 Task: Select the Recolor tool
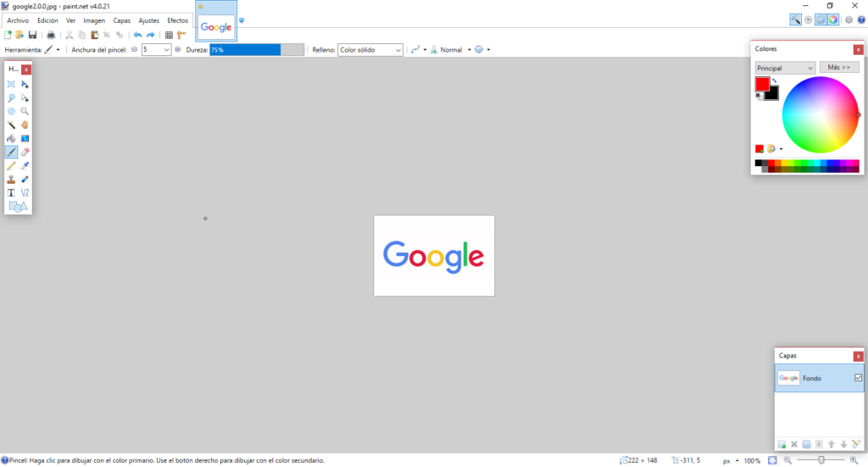(x=25, y=180)
